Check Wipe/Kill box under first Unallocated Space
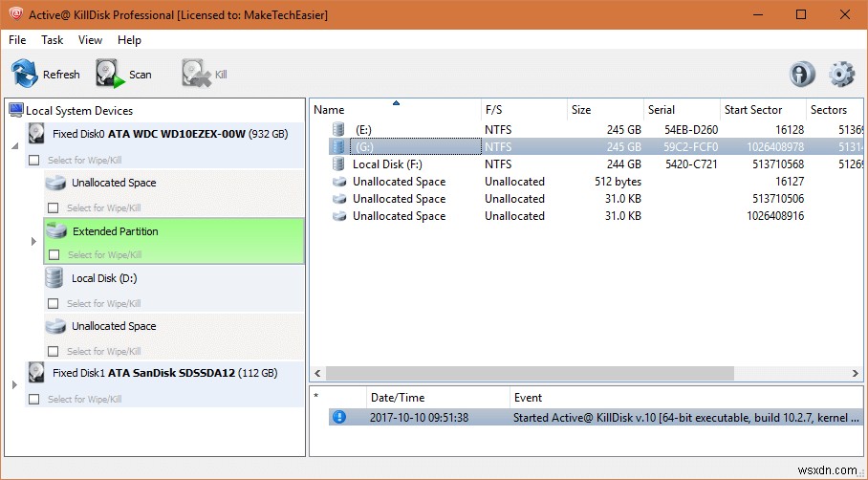Viewport: 868px width, 480px height. click(x=54, y=207)
